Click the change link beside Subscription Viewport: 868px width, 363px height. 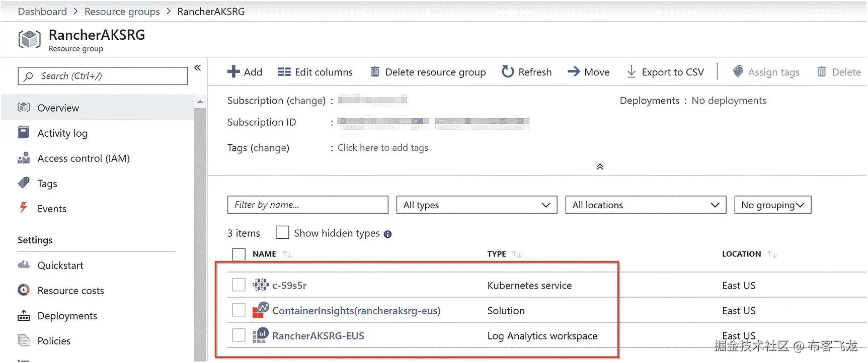point(306,101)
